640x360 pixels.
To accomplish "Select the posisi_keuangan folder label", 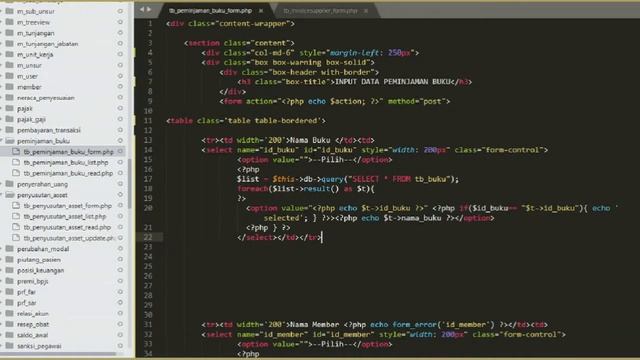I will [x=40, y=270].
